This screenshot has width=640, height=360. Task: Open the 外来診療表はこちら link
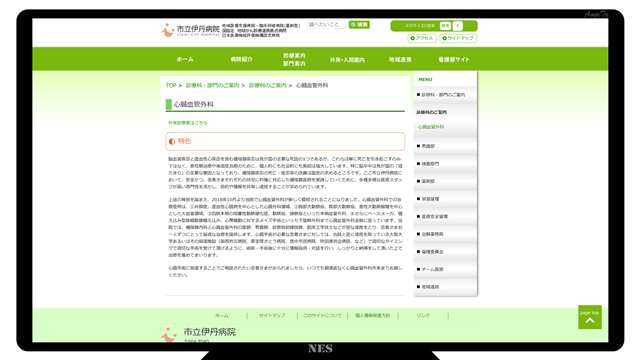tap(188, 123)
